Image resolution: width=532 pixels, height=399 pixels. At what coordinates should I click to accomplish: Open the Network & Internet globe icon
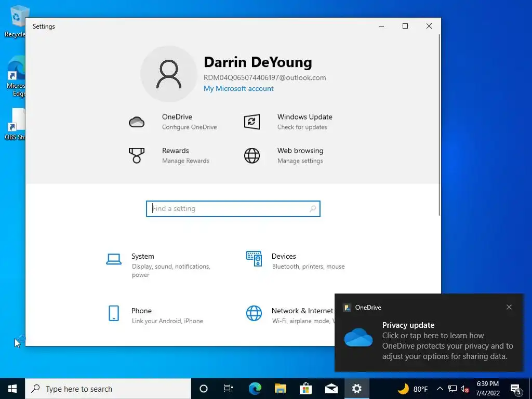(x=254, y=313)
